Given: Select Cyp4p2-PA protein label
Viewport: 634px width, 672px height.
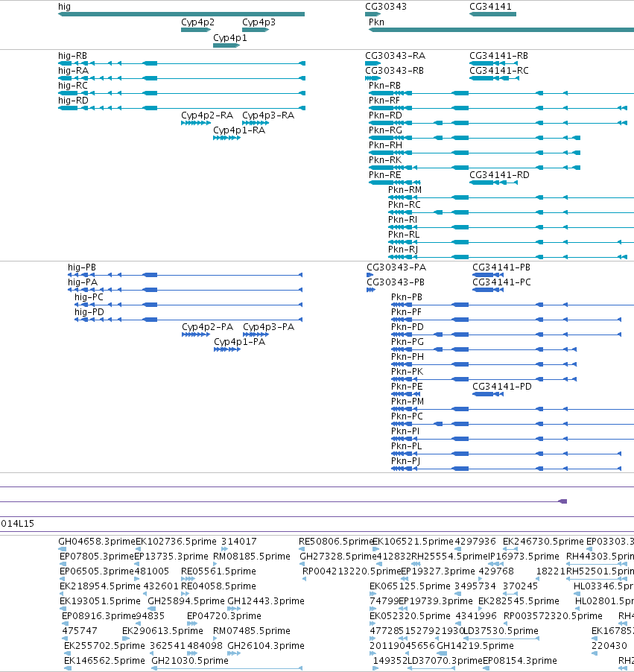Looking at the screenshot, I should (x=207, y=327).
